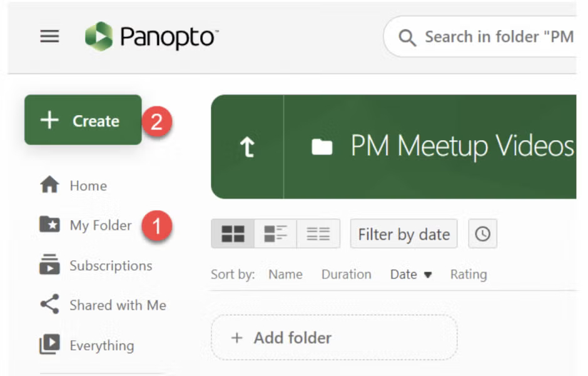Select Subscriptions in the sidebar

(110, 265)
